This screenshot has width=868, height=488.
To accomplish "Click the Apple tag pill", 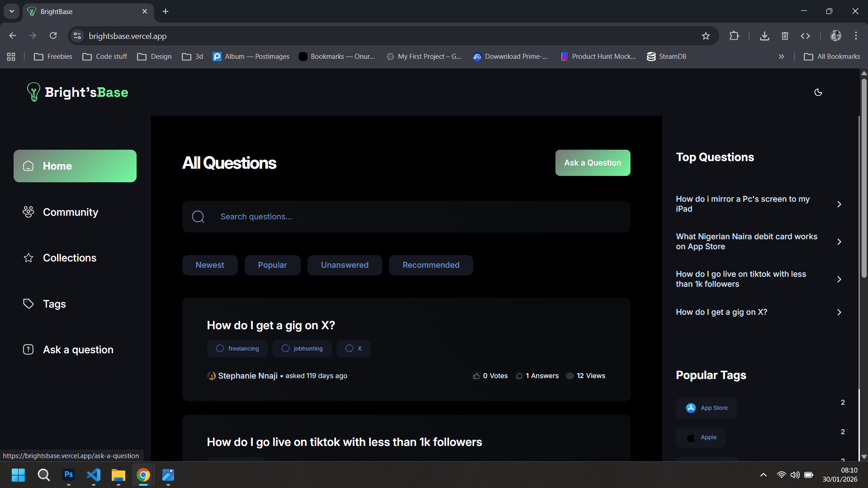I will click(x=700, y=437).
